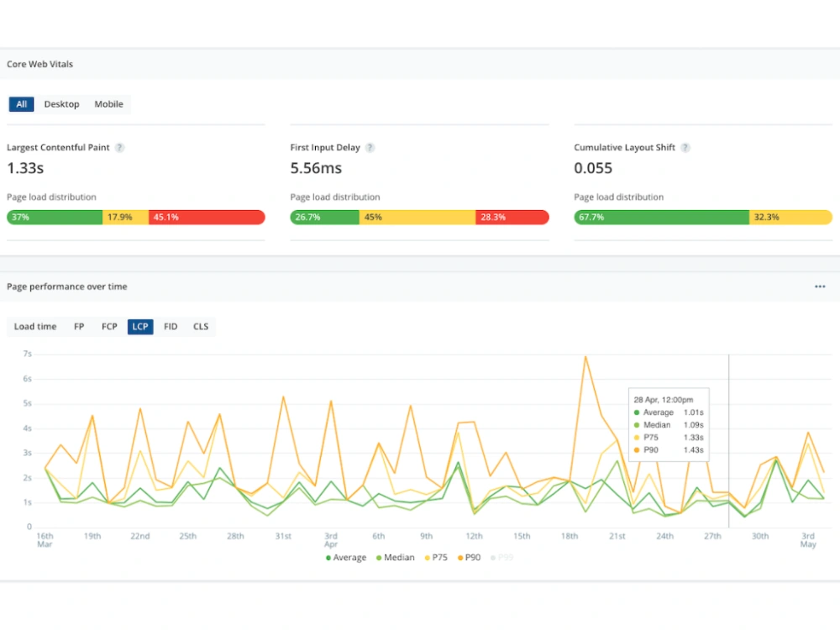Switch to the Desktop device filter
Screen dimensions: 840x630
[x=61, y=104]
